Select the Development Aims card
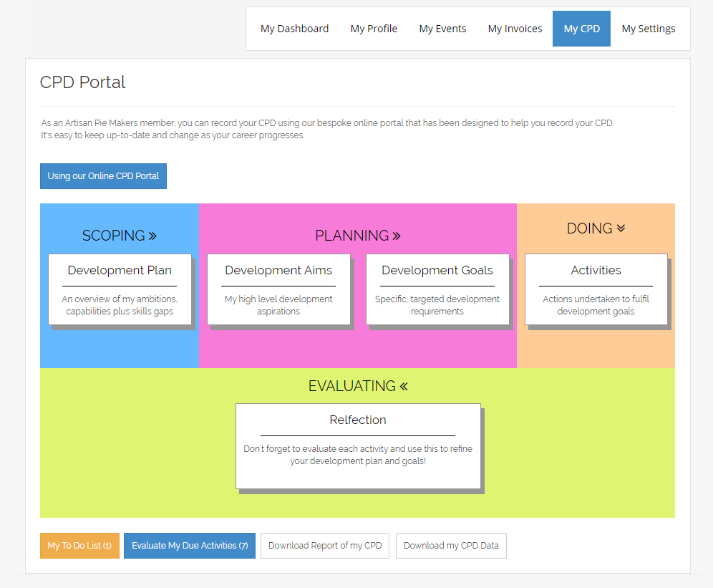 (x=278, y=289)
